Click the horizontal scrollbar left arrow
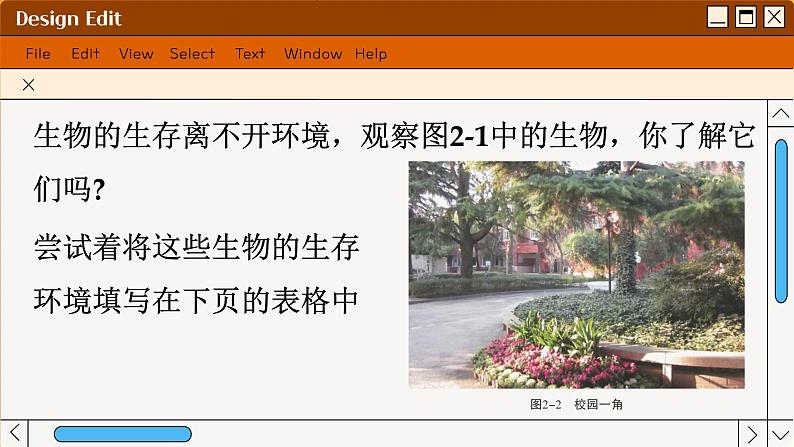This screenshot has height=447, width=794. pos(13,433)
